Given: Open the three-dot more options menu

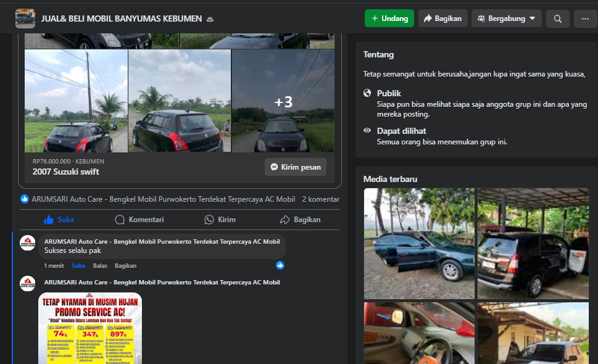Looking at the screenshot, I should point(585,19).
